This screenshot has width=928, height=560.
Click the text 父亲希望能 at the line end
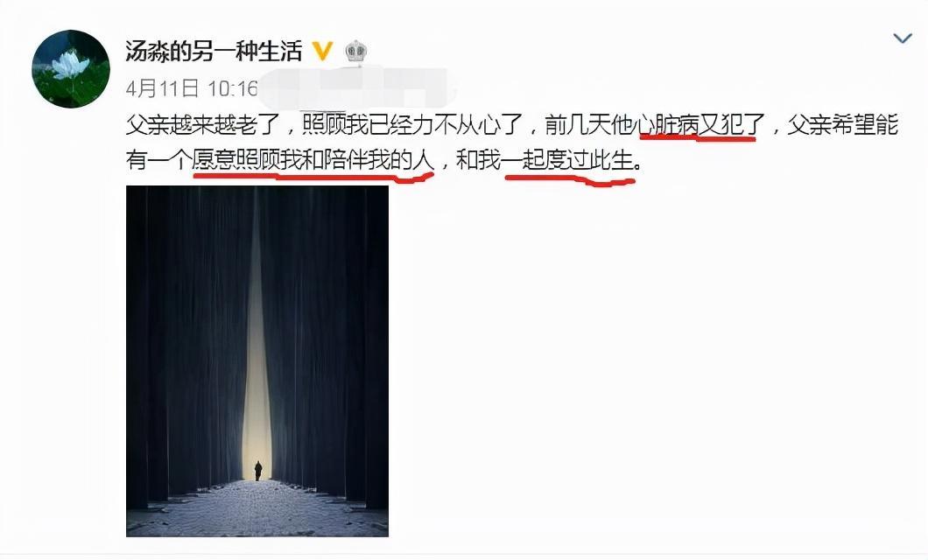843,125
